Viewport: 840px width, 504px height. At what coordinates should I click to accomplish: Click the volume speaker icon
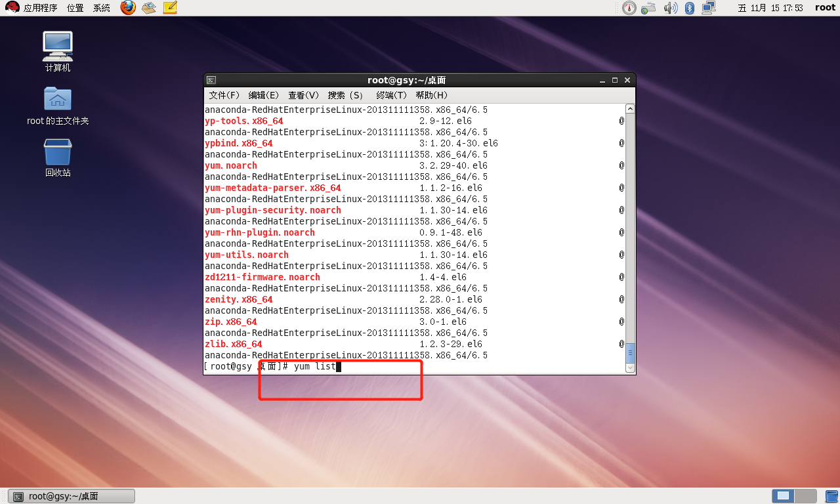(670, 8)
